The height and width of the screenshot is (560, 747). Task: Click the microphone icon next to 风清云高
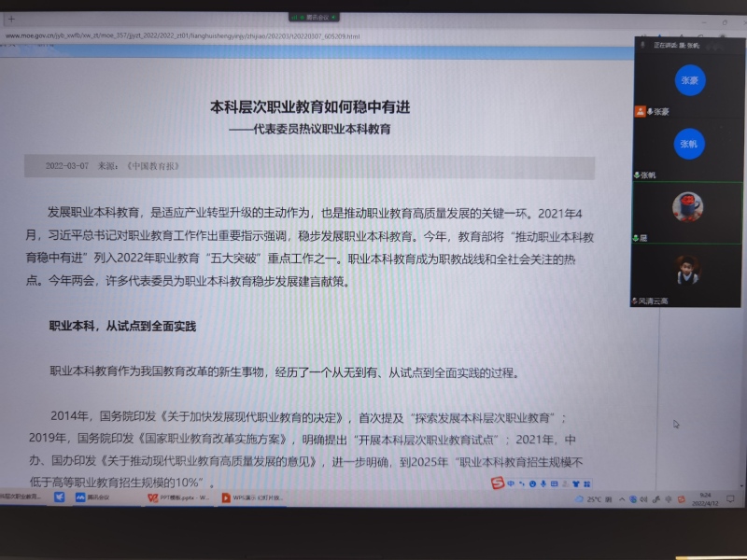point(635,301)
